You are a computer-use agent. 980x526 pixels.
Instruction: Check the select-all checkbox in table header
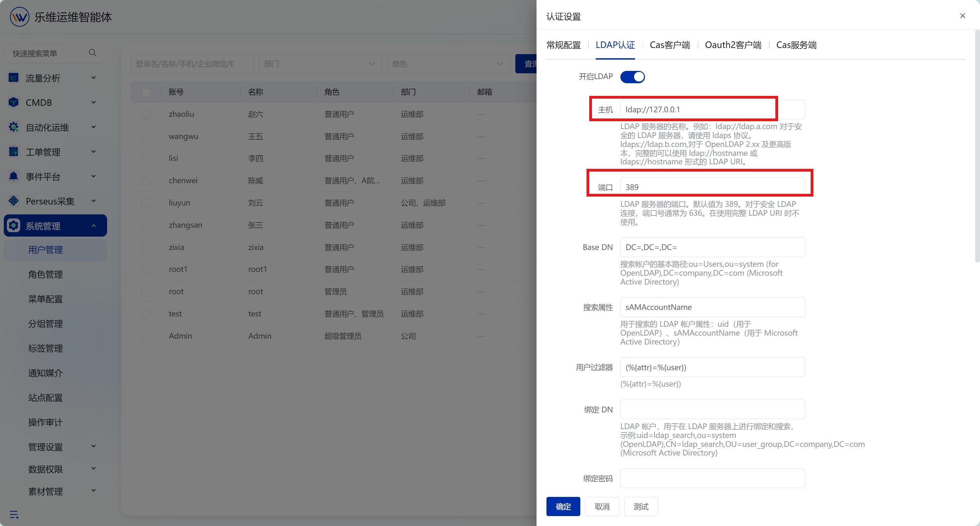(x=146, y=92)
